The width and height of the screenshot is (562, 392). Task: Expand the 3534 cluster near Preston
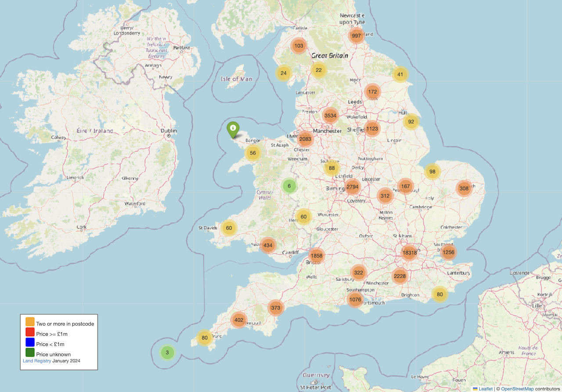pyautogui.click(x=330, y=116)
